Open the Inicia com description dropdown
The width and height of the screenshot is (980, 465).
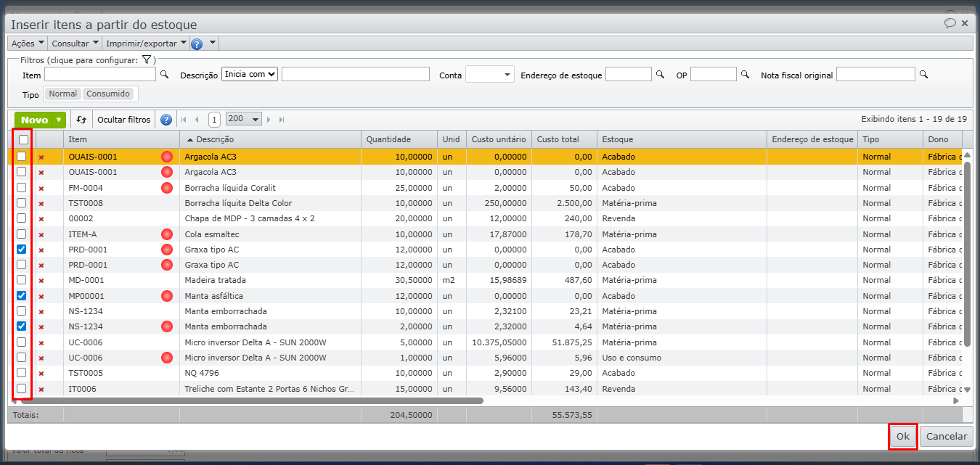pos(250,74)
